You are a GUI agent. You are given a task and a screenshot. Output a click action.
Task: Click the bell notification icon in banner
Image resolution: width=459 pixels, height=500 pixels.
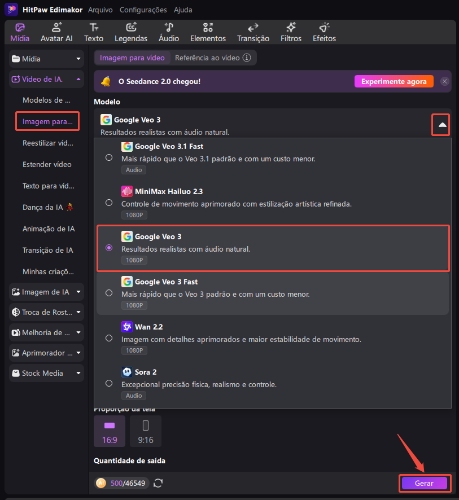click(106, 81)
